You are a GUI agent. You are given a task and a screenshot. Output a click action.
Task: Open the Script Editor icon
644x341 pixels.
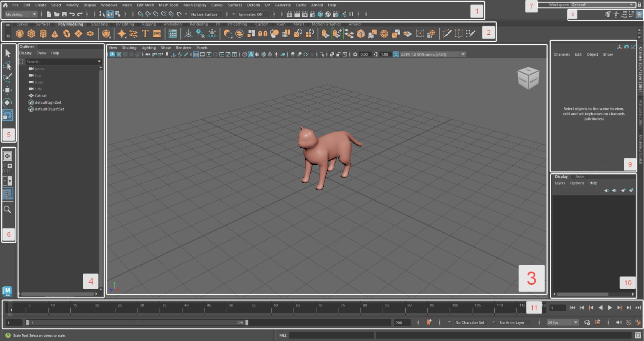[638, 335]
